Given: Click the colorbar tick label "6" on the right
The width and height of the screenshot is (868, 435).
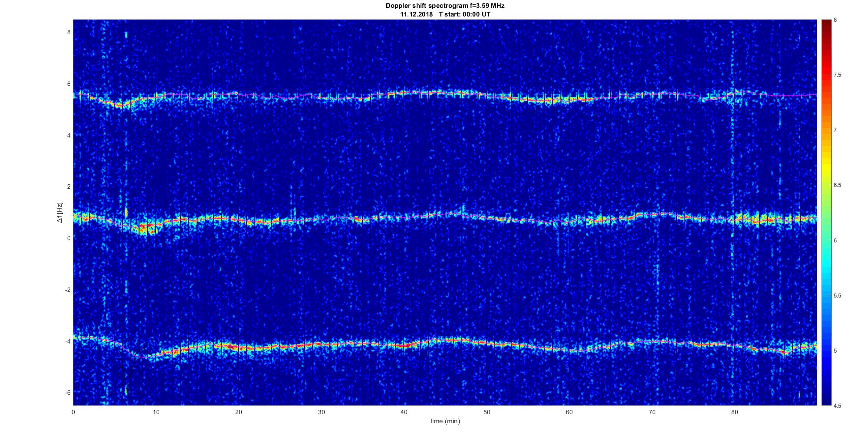Looking at the screenshot, I should pyautogui.click(x=835, y=240).
